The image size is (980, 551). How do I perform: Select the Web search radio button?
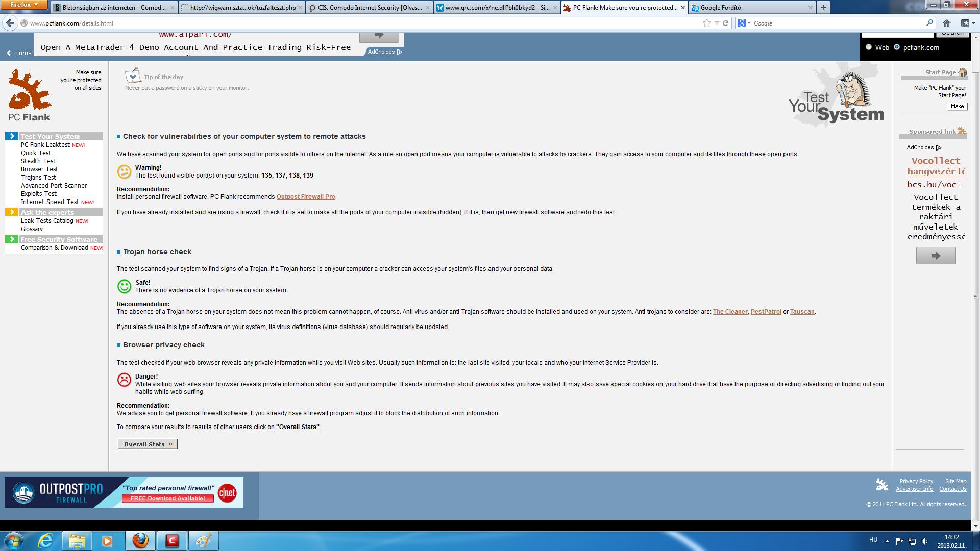tap(869, 47)
